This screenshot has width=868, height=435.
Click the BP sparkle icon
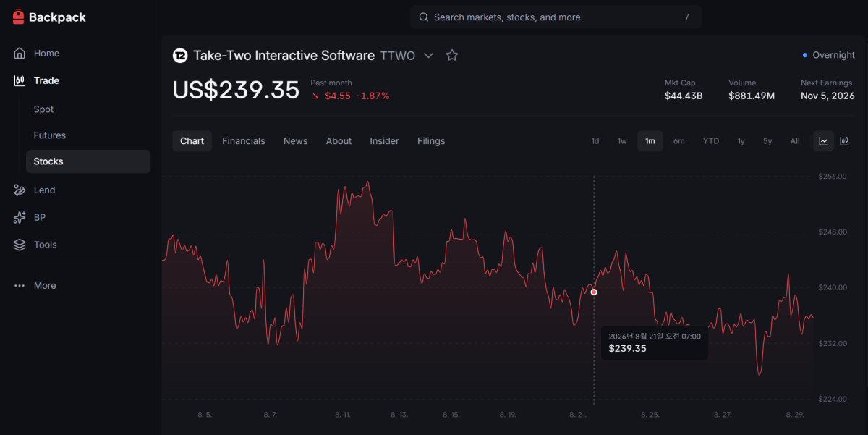(x=20, y=217)
